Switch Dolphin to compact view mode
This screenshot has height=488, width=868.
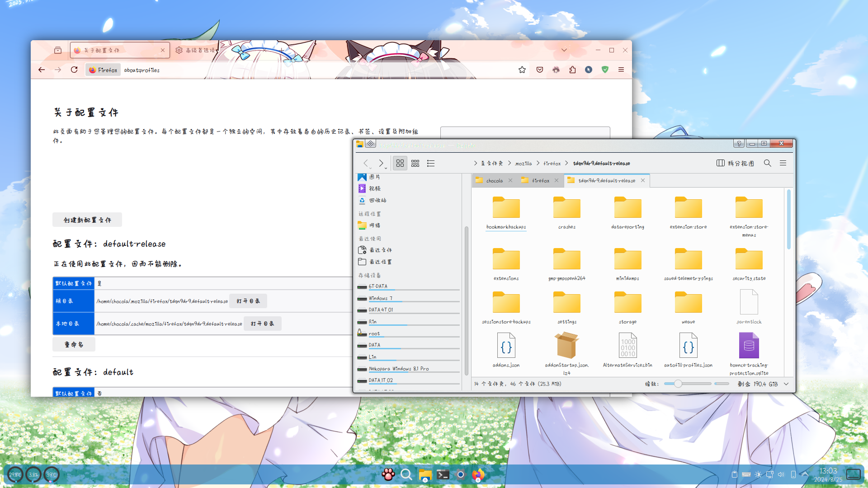415,163
